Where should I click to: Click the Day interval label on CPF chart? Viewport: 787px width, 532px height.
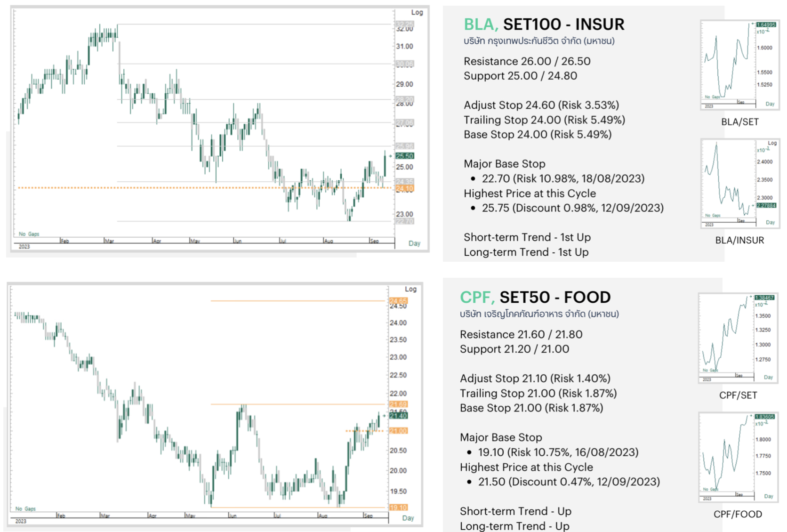(408, 518)
